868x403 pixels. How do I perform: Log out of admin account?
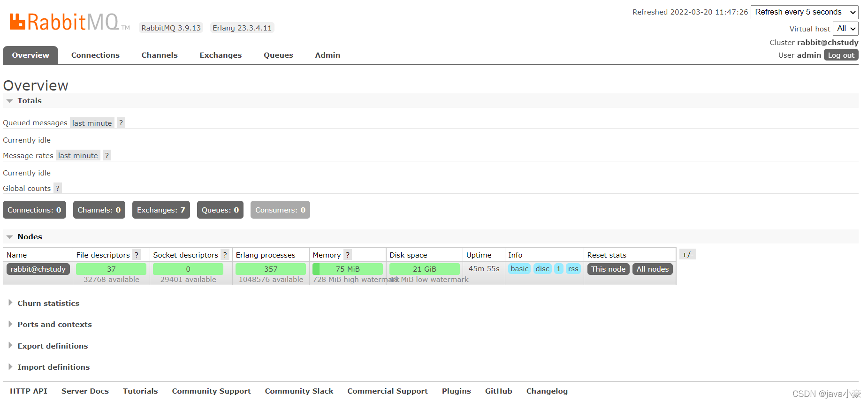click(841, 55)
